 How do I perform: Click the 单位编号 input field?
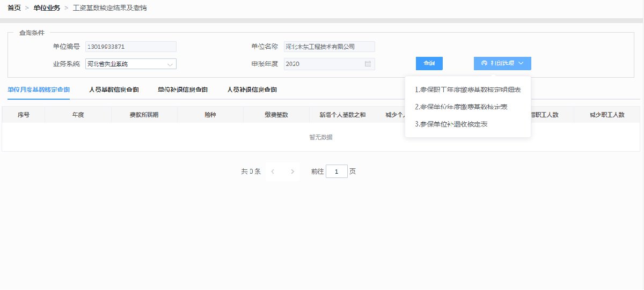tap(130, 47)
